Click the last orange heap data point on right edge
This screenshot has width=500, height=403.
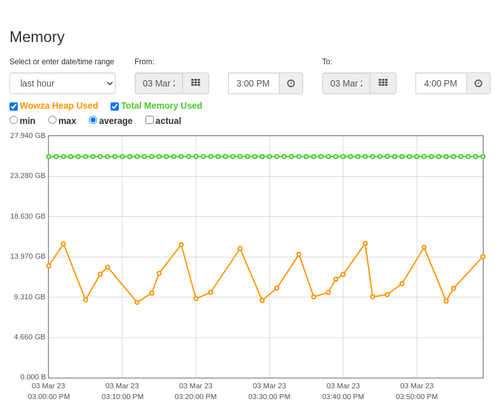(x=483, y=257)
